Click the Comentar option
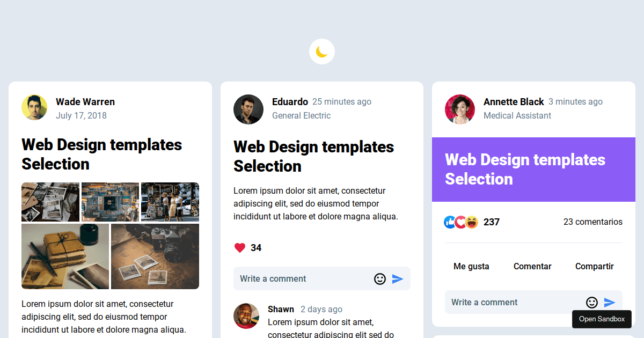The width and height of the screenshot is (644, 338). click(532, 266)
